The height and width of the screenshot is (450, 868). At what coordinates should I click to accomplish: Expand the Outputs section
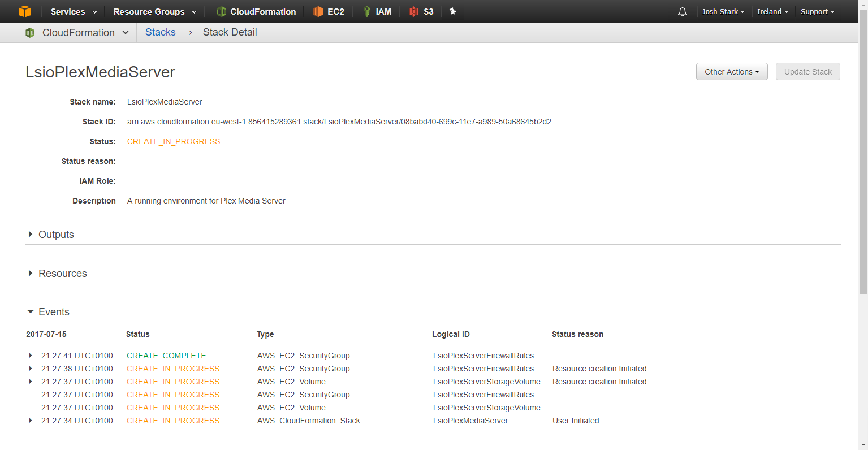point(31,234)
